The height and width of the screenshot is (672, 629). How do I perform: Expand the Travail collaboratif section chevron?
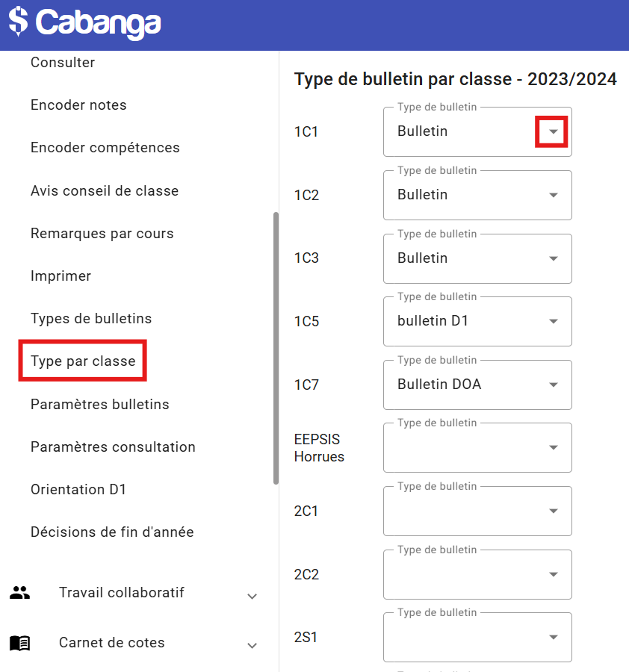pyautogui.click(x=252, y=596)
